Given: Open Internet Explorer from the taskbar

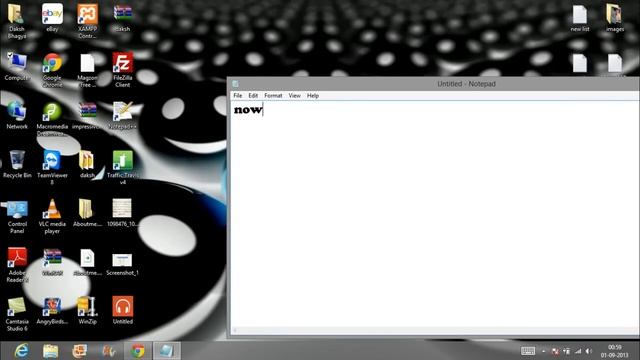Looking at the screenshot, I should [x=21, y=351].
